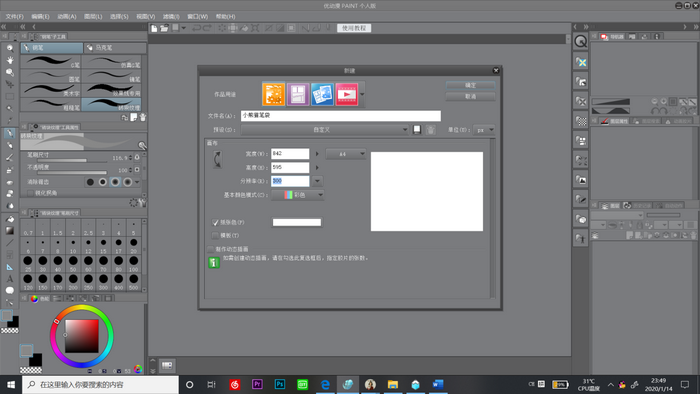Enable the 模板 template checkbox

[215, 235]
